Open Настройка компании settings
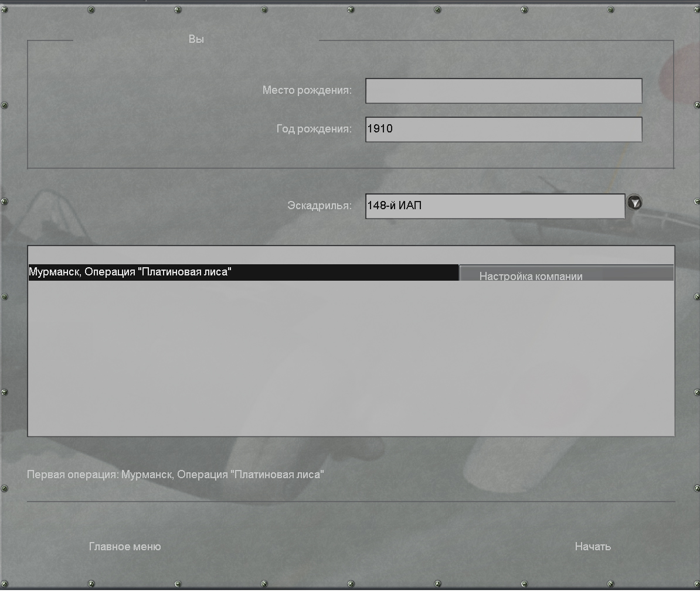Image resolution: width=700 pixels, height=610 pixels. point(566,273)
